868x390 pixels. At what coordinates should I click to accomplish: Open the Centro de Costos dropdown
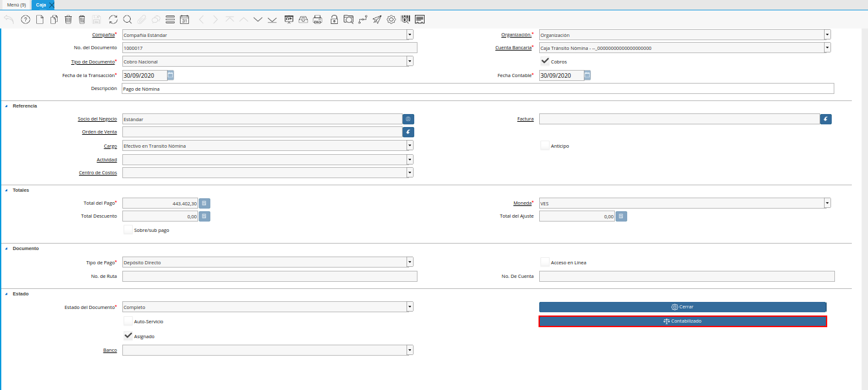[410, 173]
